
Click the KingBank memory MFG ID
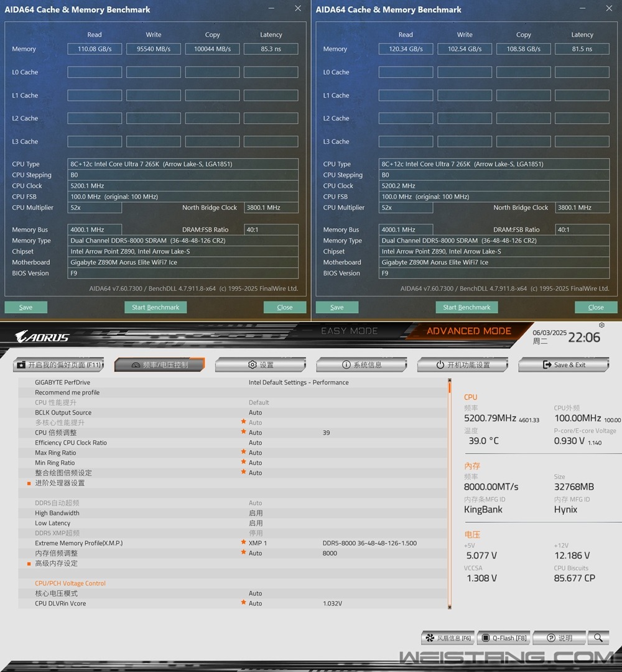coord(483,510)
